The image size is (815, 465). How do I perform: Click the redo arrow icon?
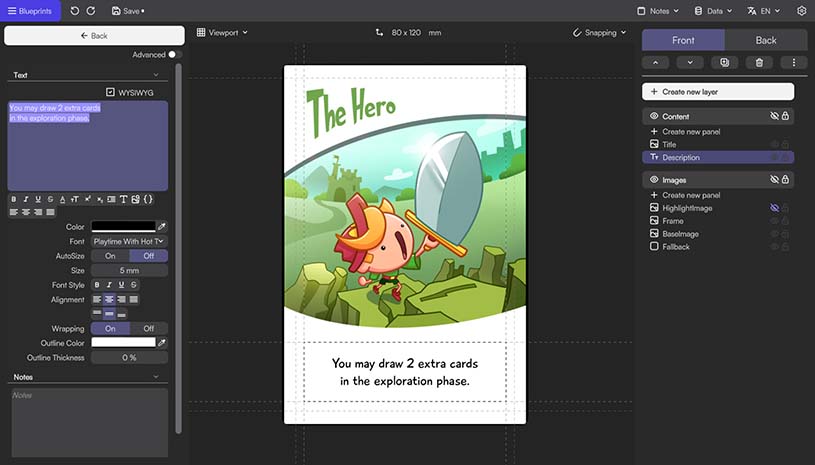91,11
